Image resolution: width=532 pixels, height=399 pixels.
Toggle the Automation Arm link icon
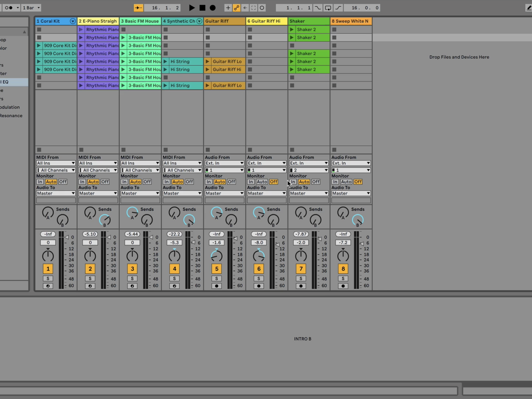[237, 8]
